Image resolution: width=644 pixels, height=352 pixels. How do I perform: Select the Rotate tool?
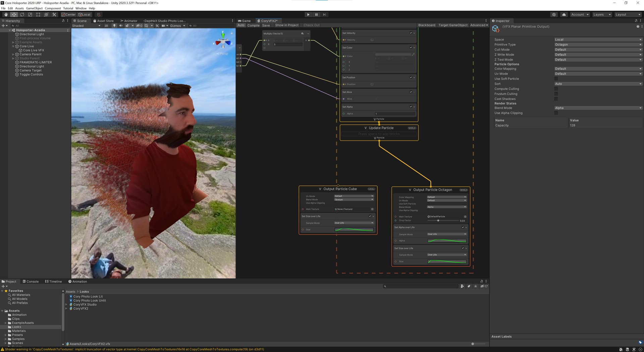[x=22, y=15]
